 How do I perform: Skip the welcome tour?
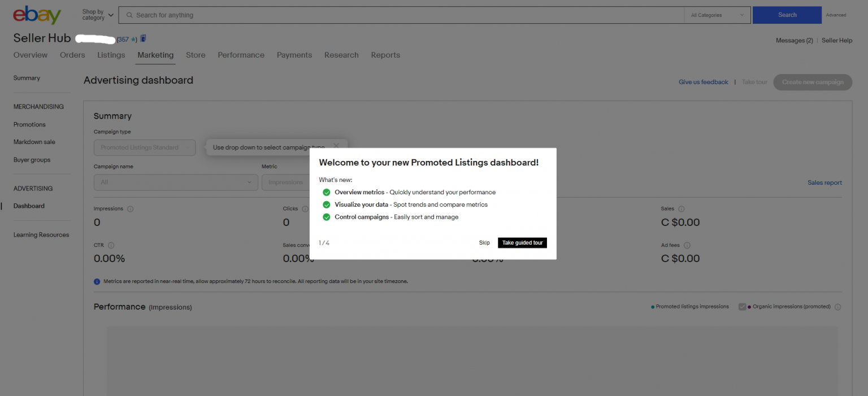click(484, 243)
